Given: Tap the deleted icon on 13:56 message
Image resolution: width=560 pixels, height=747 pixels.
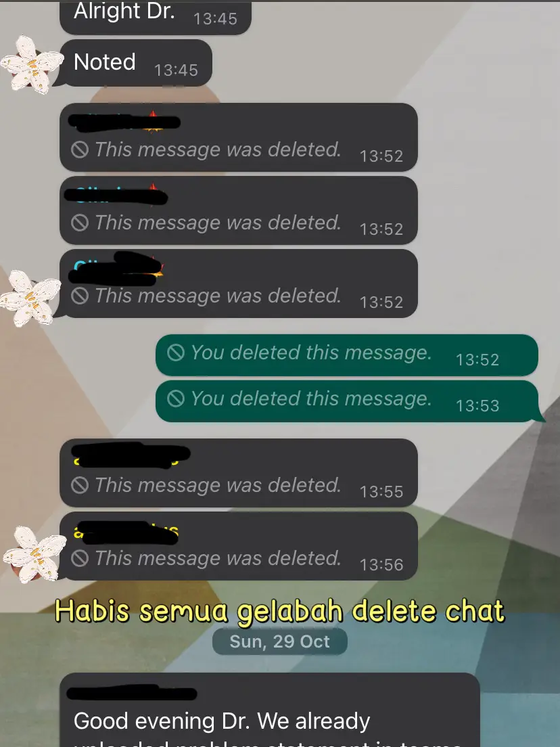Looking at the screenshot, I should tap(80, 558).
